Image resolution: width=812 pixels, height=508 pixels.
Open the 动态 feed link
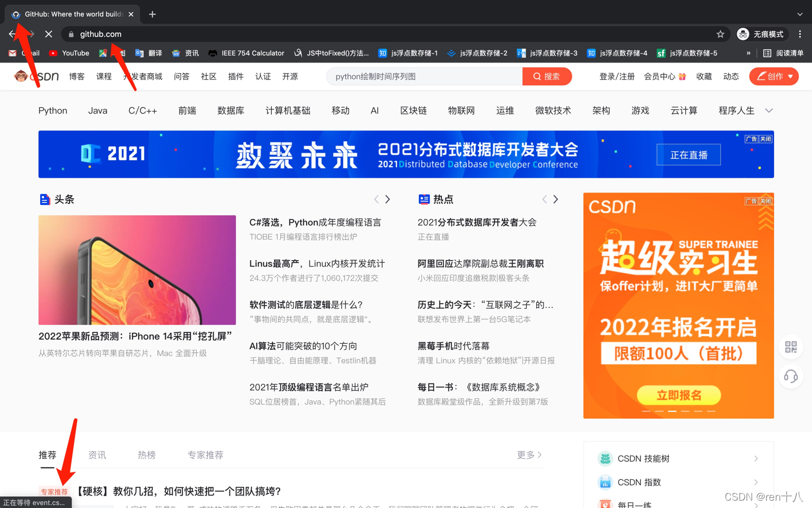tap(731, 76)
